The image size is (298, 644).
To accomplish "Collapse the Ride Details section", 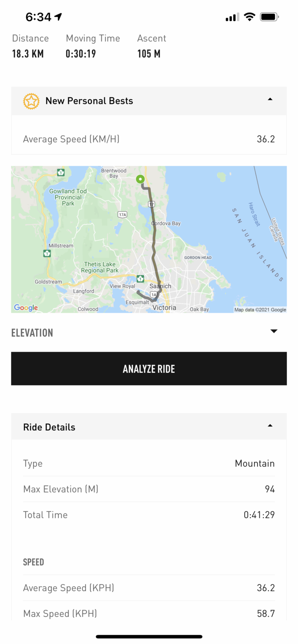I will [x=270, y=426].
